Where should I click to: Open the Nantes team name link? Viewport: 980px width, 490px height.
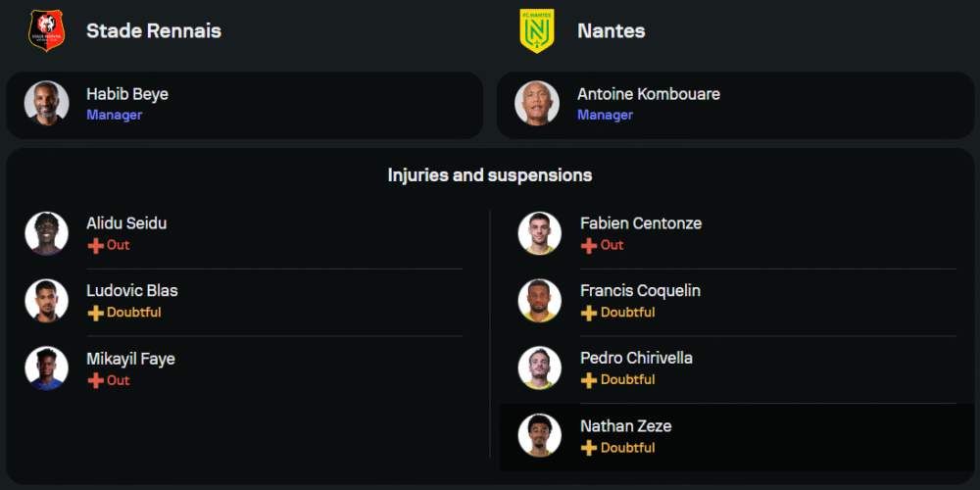[x=612, y=30]
